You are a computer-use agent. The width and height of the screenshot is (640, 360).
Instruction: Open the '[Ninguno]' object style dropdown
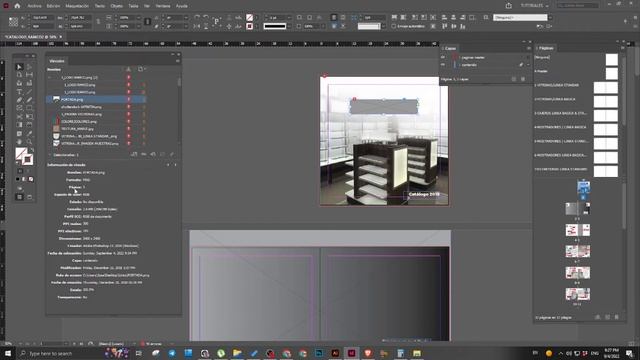(x=550, y=18)
